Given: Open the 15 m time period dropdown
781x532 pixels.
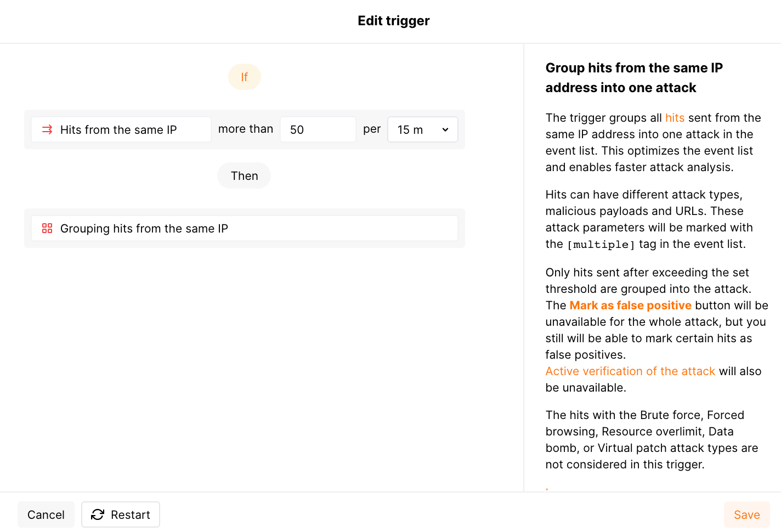Looking at the screenshot, I should (x=422, y=129).
